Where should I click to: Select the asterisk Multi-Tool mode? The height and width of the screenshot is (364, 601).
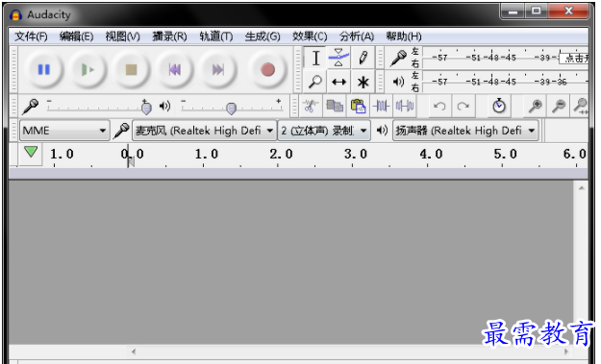(x=363, y=82)
